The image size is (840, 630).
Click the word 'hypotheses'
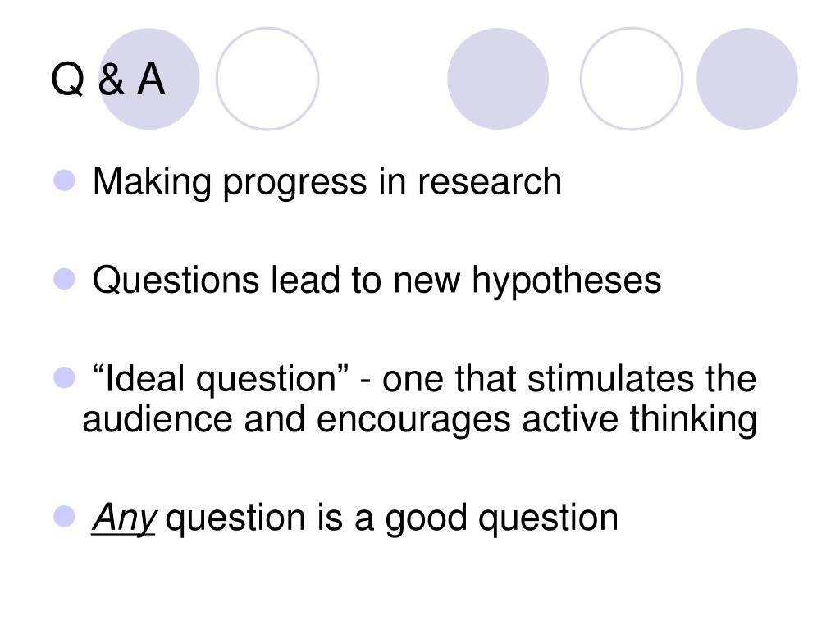[x=566, y=281]
